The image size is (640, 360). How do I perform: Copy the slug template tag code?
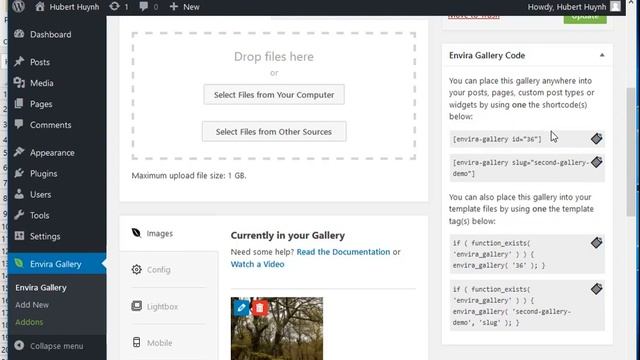click(x=596, y=289)
